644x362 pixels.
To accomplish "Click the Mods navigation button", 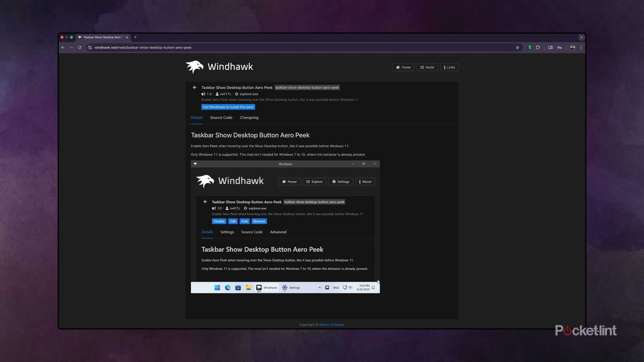I will (427, 67).
